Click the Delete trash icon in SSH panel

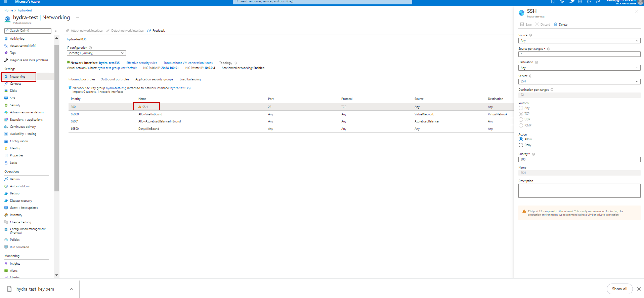tap(555, 25)
